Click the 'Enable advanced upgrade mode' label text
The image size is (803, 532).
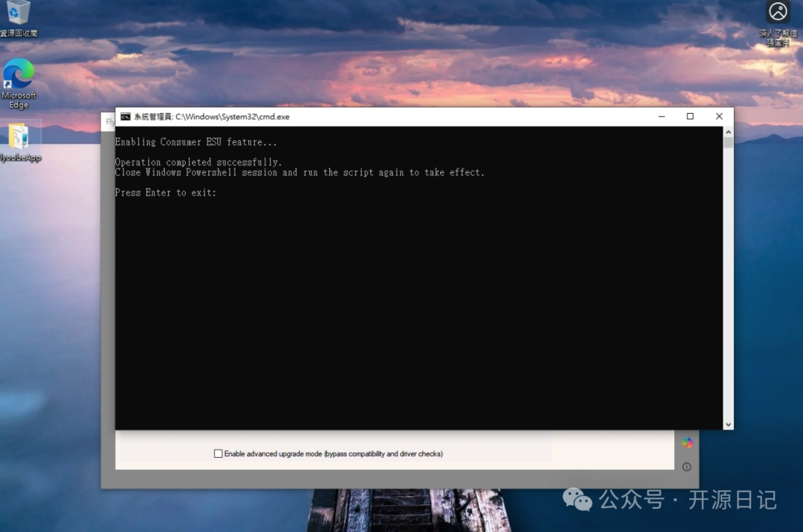point(333,453)
